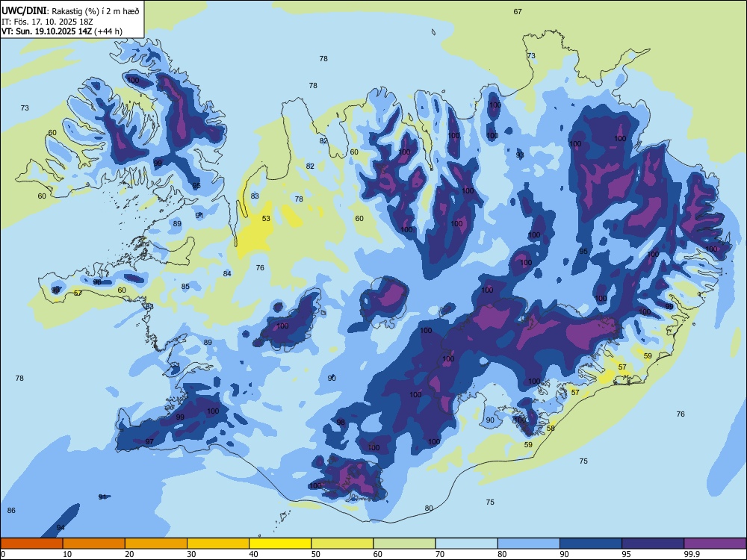Click the amber 20–30 legend swatch

(x=156, y=544)
